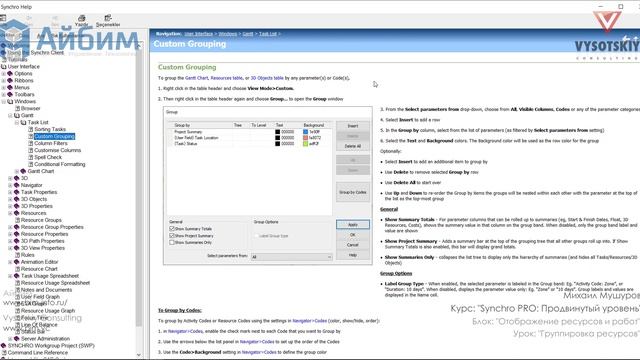The image size is (640, 360).
Task: Click the open-book icon beside Task List
Action: [24, 122]
